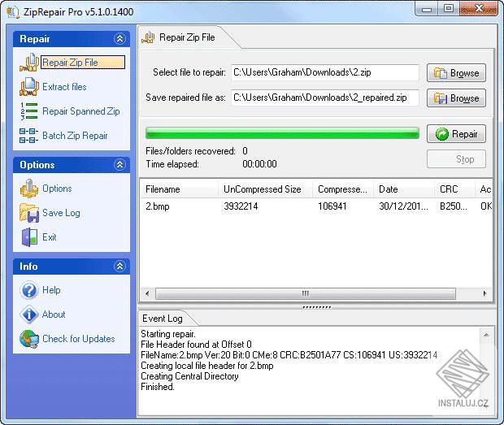This screenshot has height=425, width=504.
Task: Click the 3932214 uncompressed size cell
Action: 241,206
